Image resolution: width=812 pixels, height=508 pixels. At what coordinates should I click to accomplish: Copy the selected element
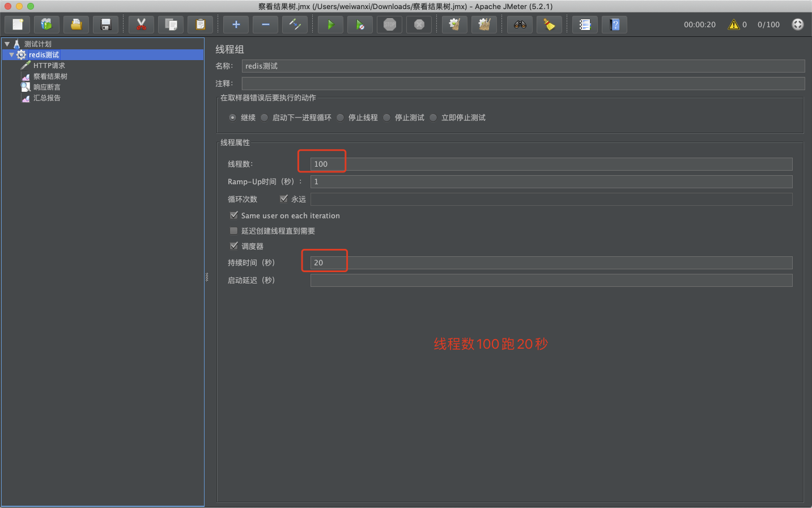click(171, 24)
